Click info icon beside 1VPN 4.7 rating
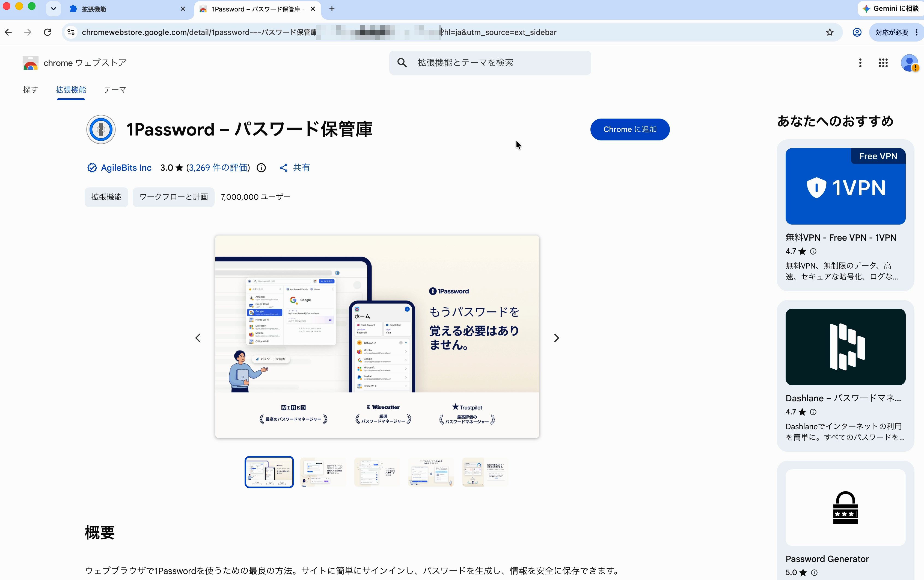 coord(813,251)
